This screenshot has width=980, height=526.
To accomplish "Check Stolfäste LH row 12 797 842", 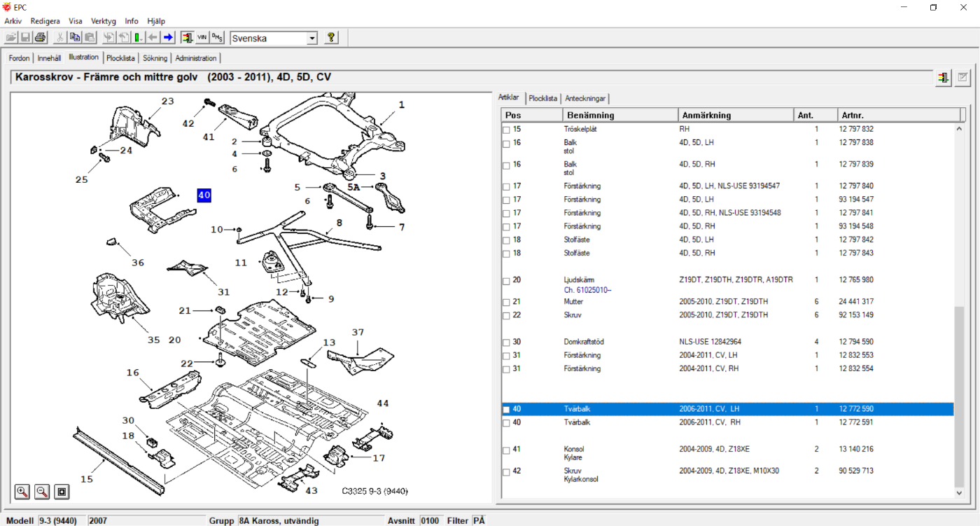I will pyautogui.click(x=506, y=240).
